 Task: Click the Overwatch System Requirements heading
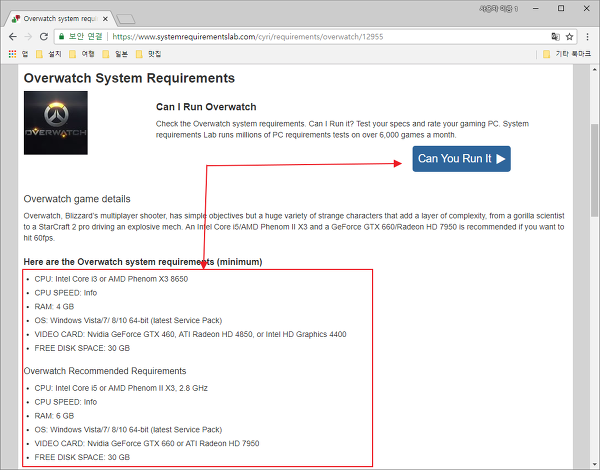[x=129, y=78]
